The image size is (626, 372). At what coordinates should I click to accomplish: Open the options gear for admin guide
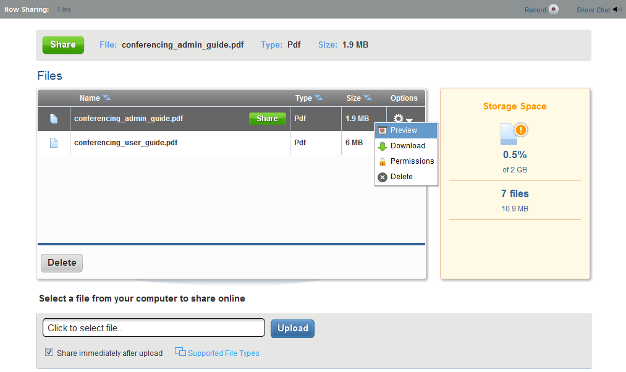398,119
